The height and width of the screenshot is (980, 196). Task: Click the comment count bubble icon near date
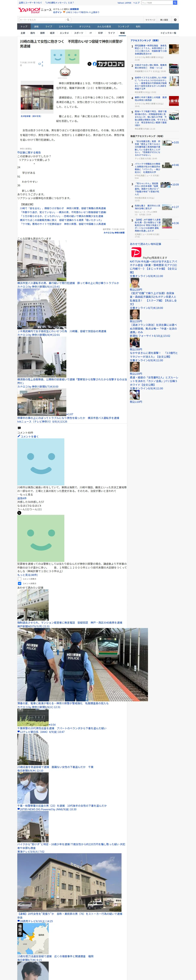click(40, 64)
